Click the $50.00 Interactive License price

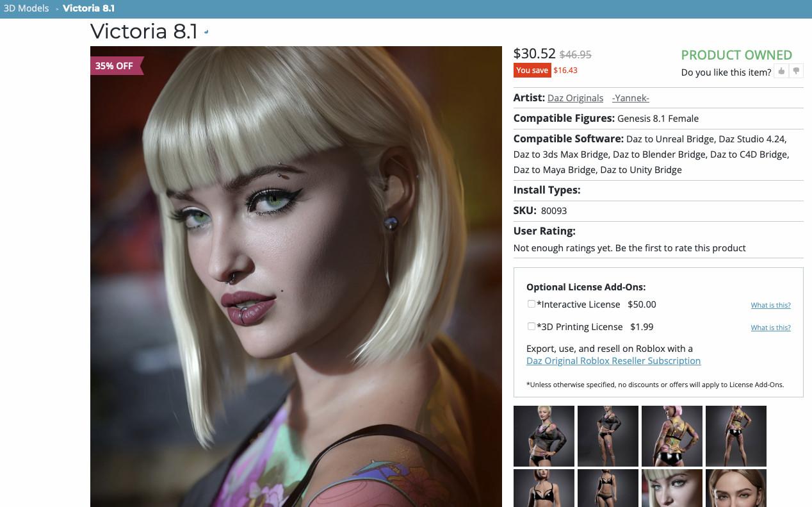(x=642, y=304)
